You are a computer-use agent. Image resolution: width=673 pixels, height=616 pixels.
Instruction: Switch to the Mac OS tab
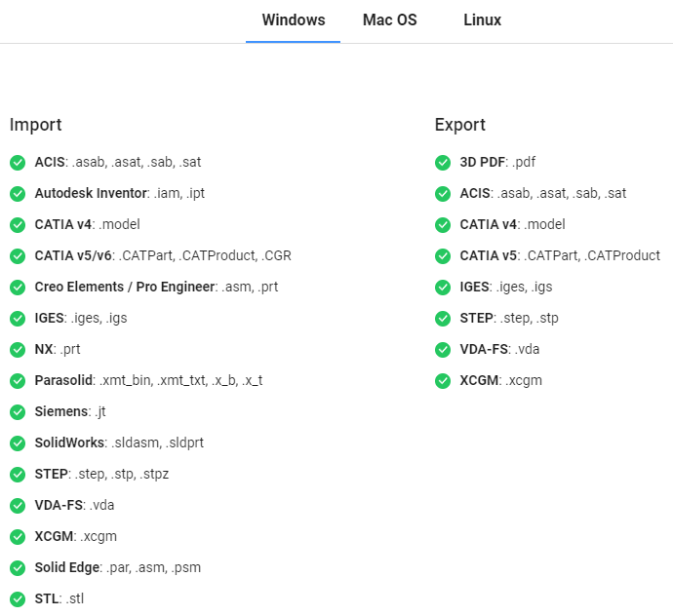coord(390,20)
